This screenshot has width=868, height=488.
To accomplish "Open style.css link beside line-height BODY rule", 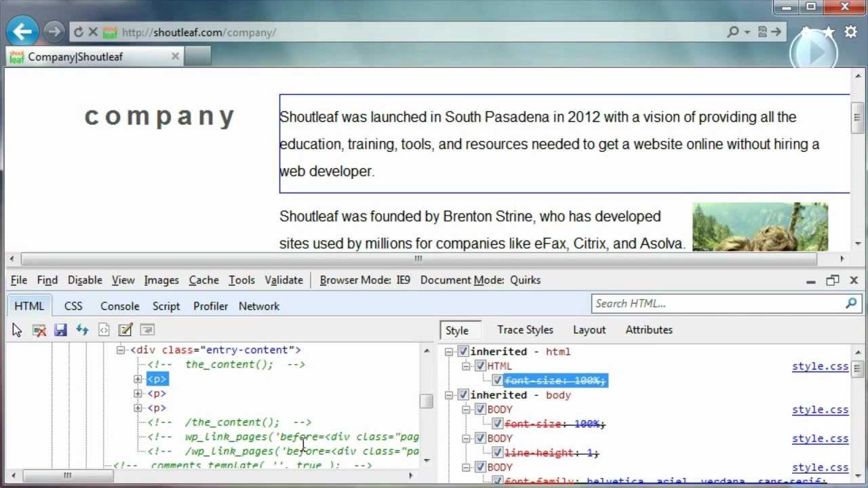I will [x=820, y=439].
